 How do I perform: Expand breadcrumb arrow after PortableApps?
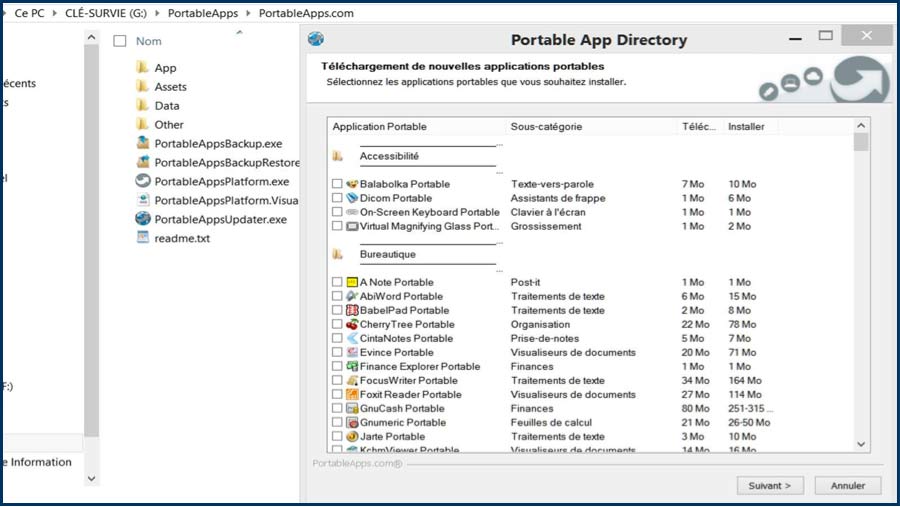click(249, 13)
